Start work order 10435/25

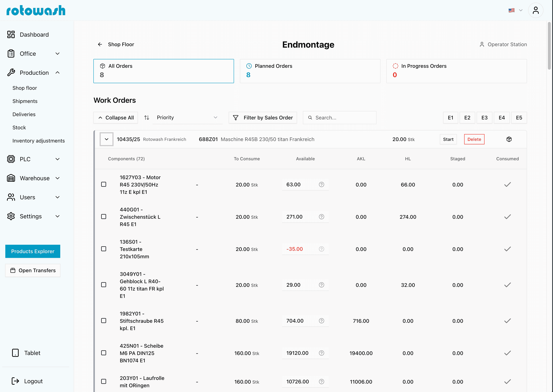point(448,139)
